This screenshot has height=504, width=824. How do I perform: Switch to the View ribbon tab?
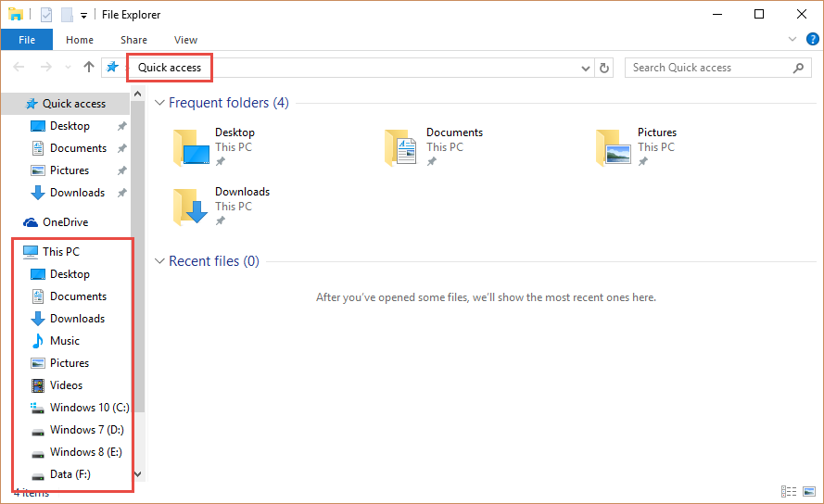coord(185,40)
